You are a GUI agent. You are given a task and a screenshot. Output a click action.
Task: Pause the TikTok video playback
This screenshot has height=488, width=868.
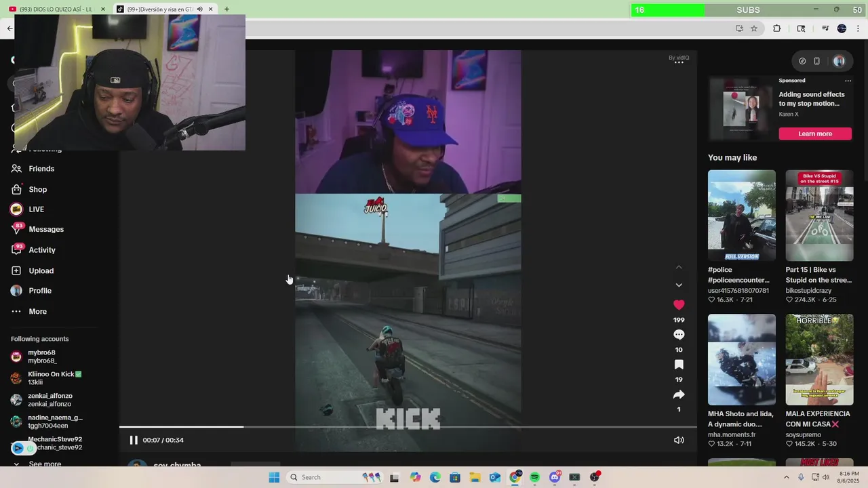(x=134, y=440)
